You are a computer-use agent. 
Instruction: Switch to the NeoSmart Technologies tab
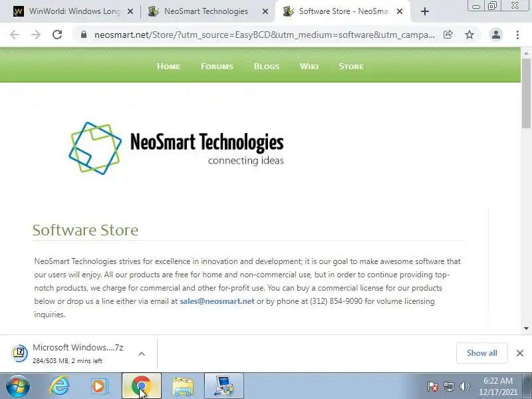tap(206, 11)
